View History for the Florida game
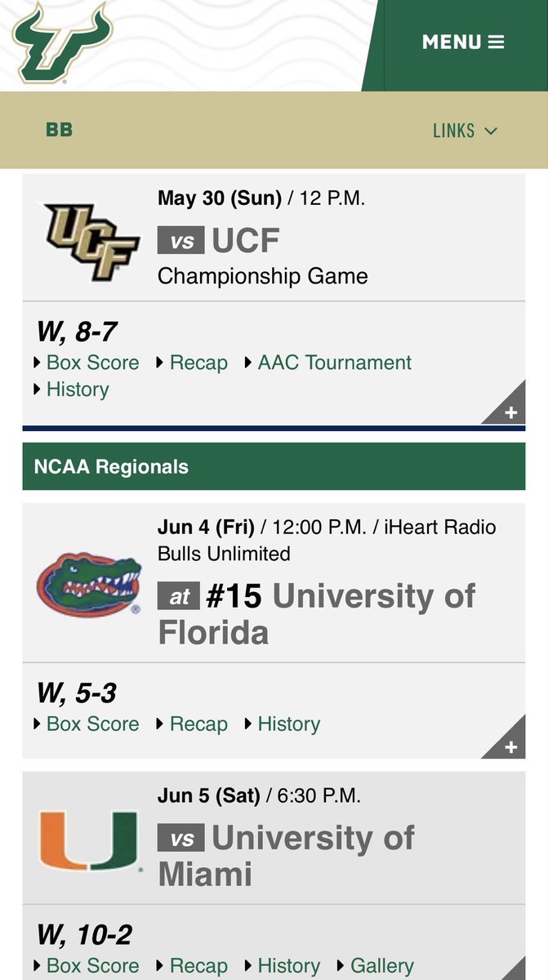 pyautogui.click(x=283, y=724)
